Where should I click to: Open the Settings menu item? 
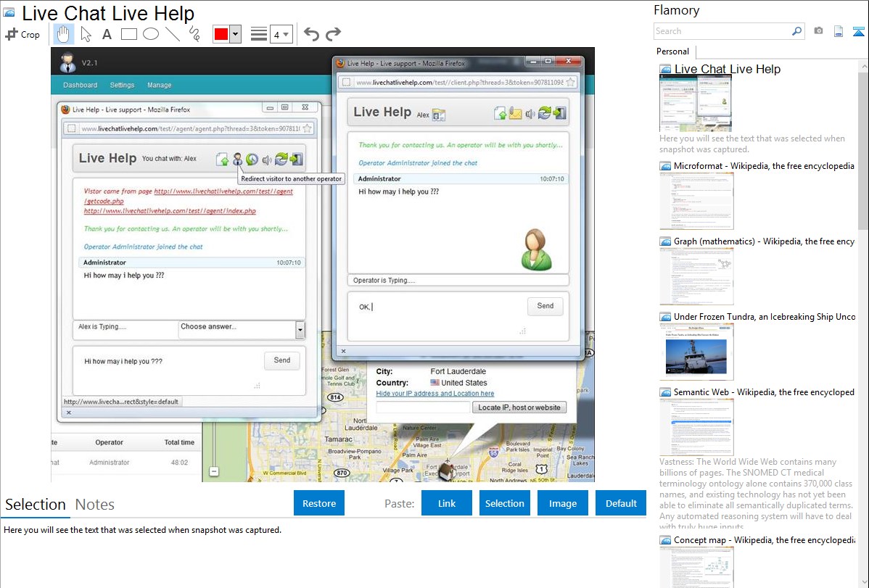click(x=122, y=85)
